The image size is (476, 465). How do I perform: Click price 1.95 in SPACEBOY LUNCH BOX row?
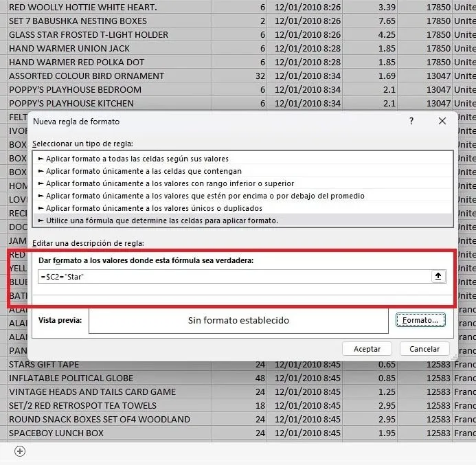(370, 433)
